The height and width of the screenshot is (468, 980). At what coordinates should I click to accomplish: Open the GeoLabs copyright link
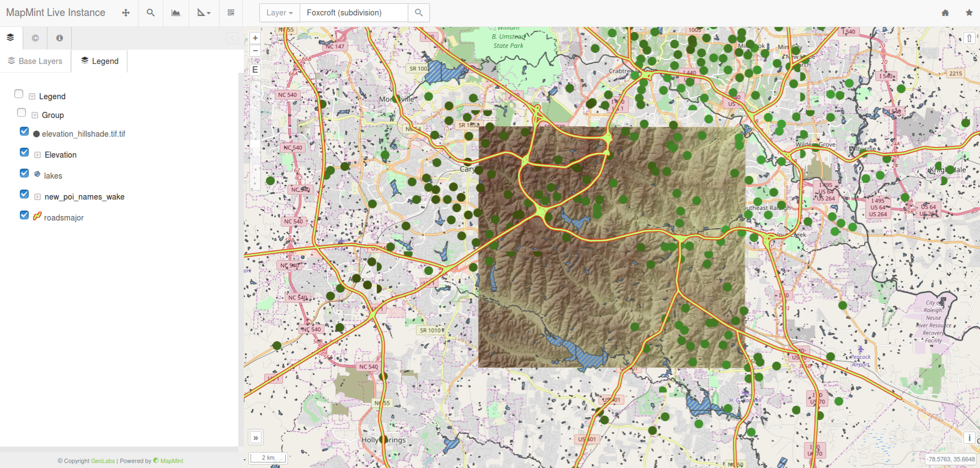103,461
